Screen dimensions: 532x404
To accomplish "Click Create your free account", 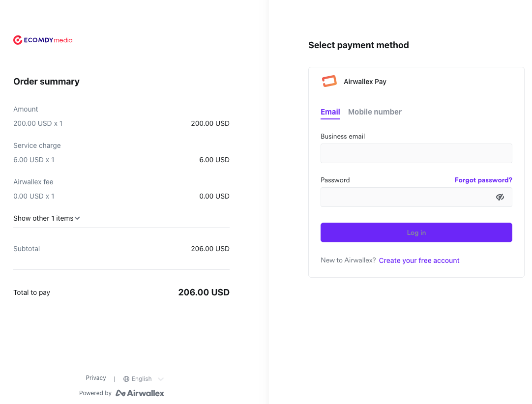I will coord(419,260).
